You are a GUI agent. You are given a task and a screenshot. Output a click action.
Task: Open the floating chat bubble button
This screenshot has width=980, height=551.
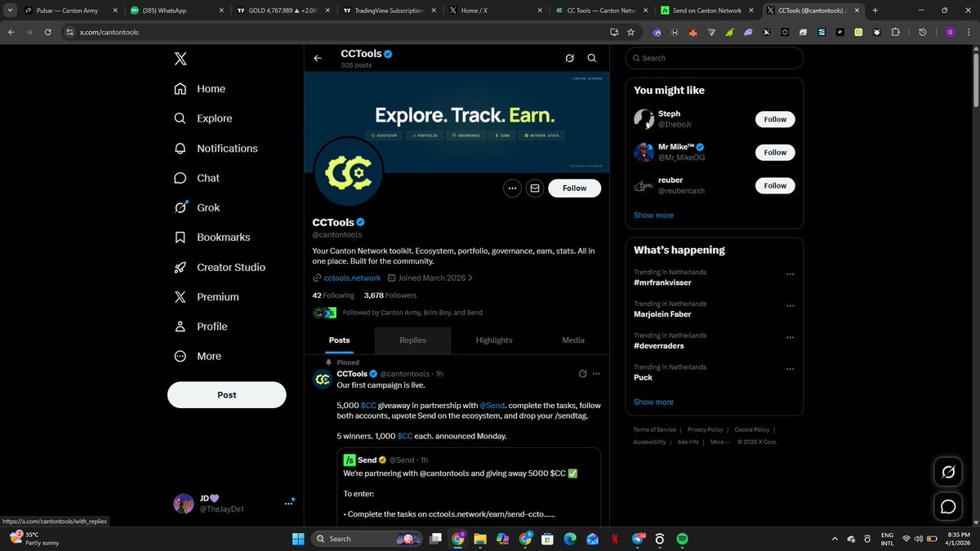[x=948, y=507]
